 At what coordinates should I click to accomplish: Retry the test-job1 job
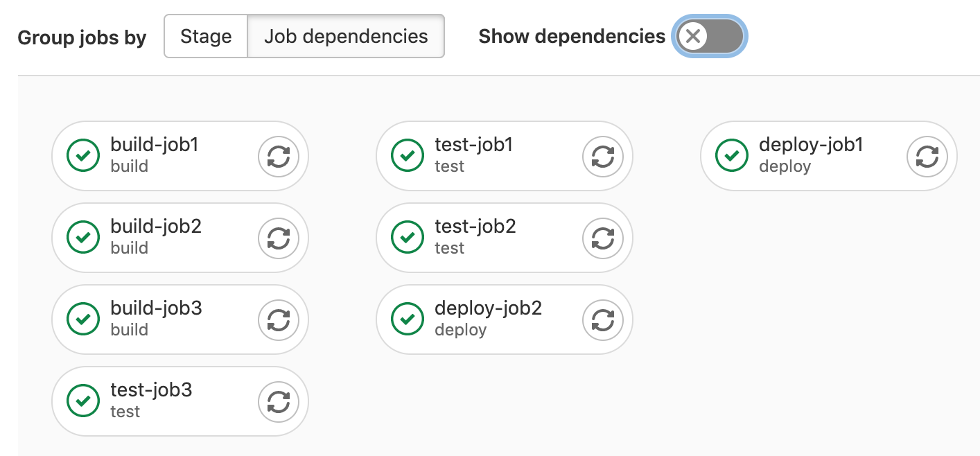[602, 156]
